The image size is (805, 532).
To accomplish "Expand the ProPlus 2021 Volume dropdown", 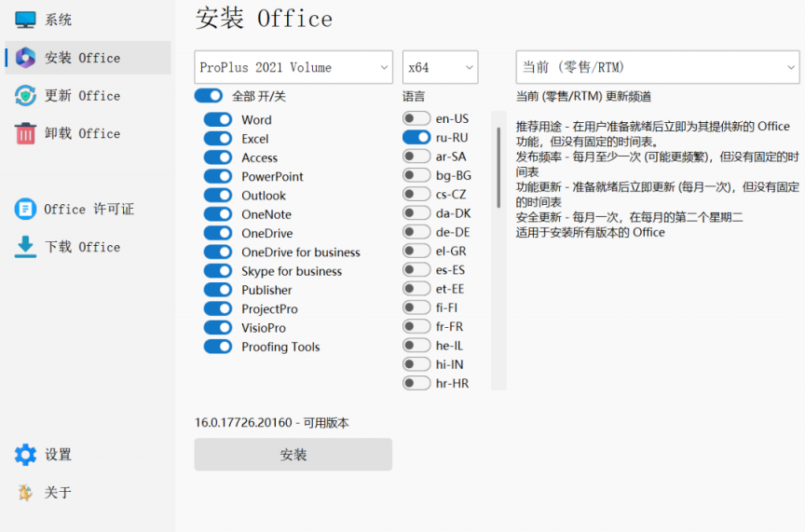I will [x=294, y=67].
